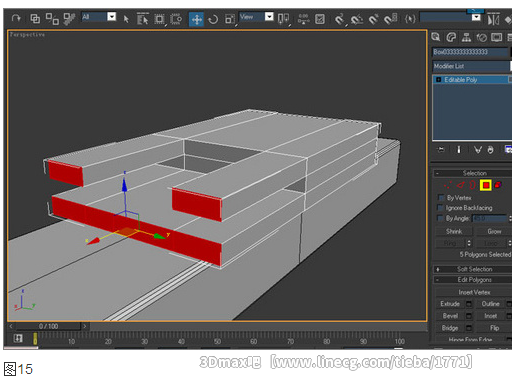
Task: Toggle the Spinner Snap icon
Action: (390, 19)
